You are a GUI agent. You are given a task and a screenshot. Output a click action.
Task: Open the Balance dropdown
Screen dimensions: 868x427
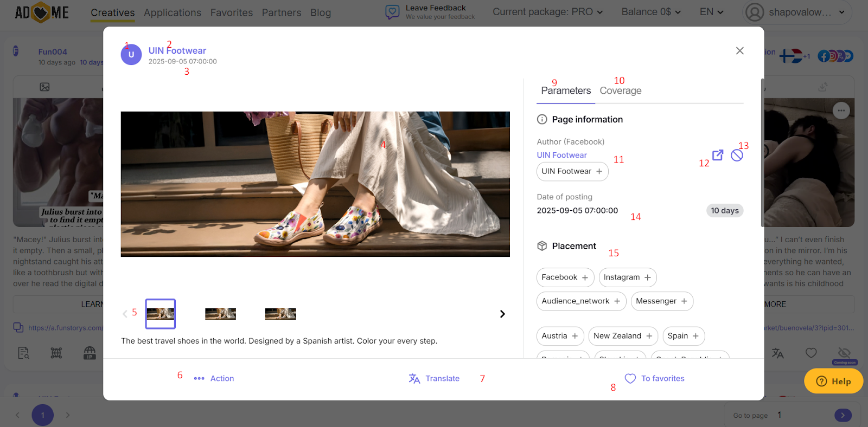click(651, 12)
